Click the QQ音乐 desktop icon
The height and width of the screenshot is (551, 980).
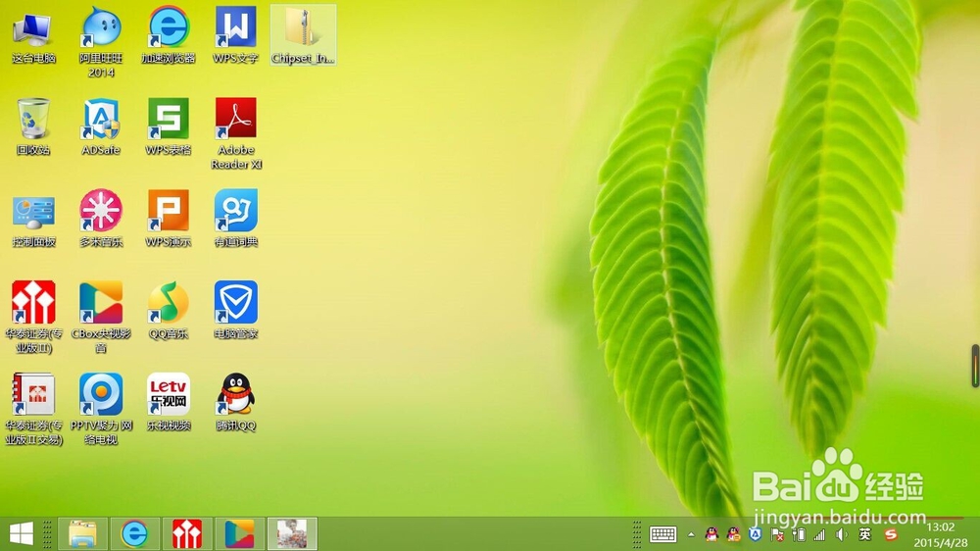pyautogui.click(x=169, y=311)
